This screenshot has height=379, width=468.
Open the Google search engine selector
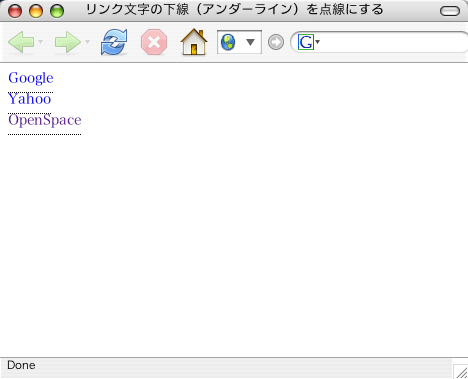[x=309, y=42]
